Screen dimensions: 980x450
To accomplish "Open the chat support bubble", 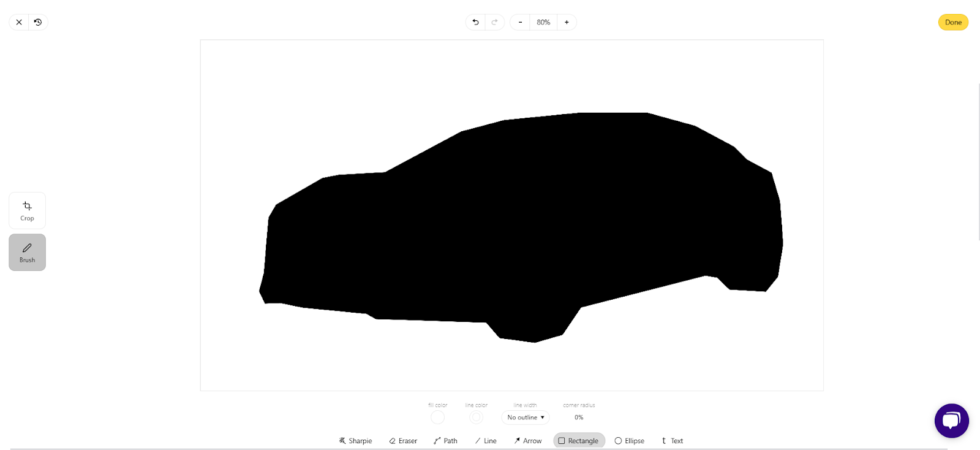I will click(x=951, y=421).
